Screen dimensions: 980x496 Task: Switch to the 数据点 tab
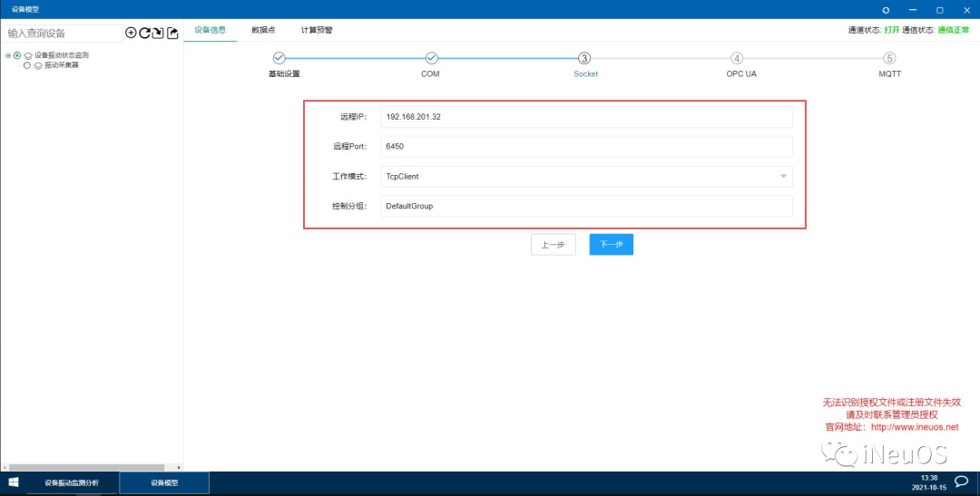pos(263,30)
